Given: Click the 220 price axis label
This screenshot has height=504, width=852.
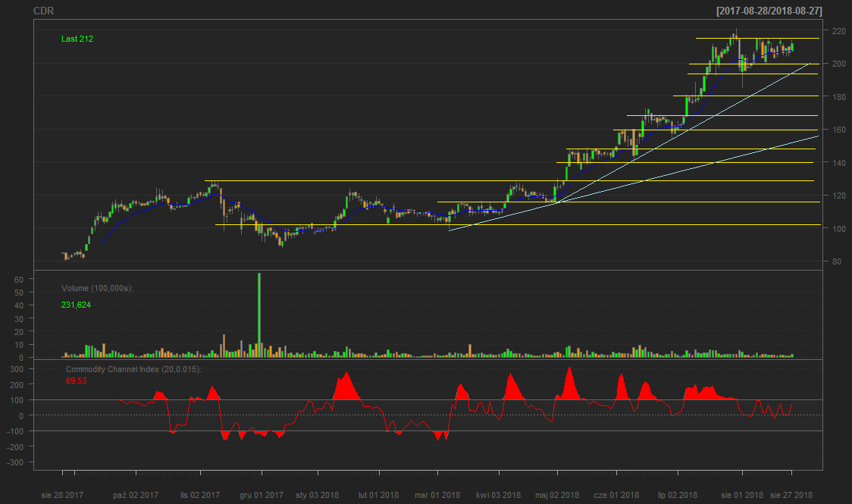Looking at the screenshot, I should (x=838, y=31).
